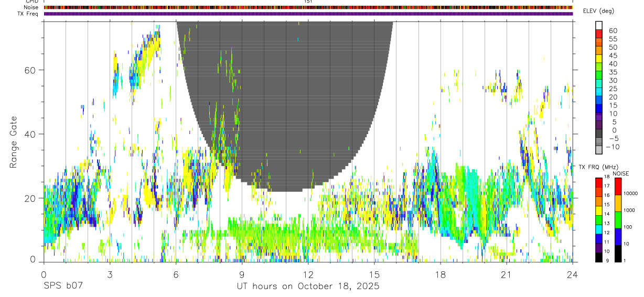644x297 pixels.
Task: Select the light gray bottom swatch of ELEV scale
Action: point(599,150)
